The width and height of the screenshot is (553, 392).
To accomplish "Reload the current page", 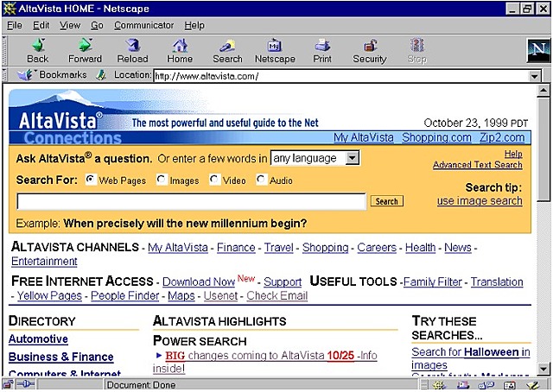I will (x=132, y=51).
